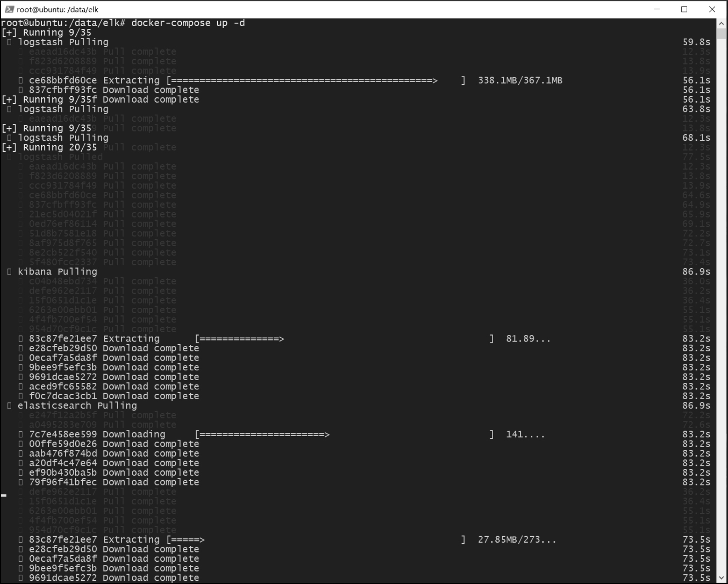The width and height of the screenshot is (728, 584).
Task: Click the '59.8s' timing value
Action: click(x=696, y=42)
